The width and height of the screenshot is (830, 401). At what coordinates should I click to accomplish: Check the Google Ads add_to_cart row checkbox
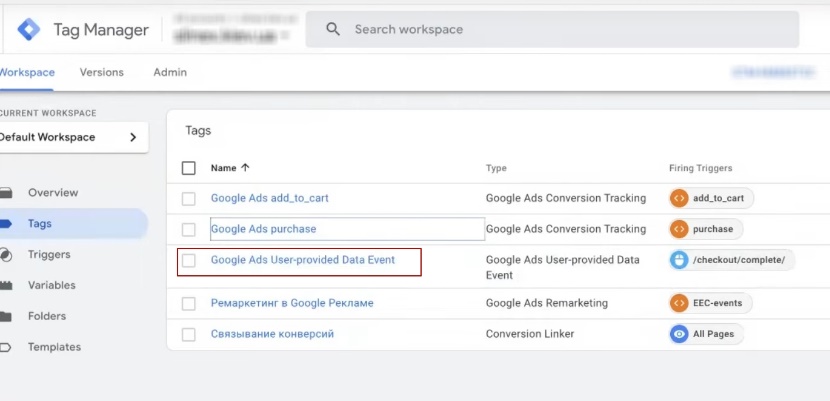189,199
